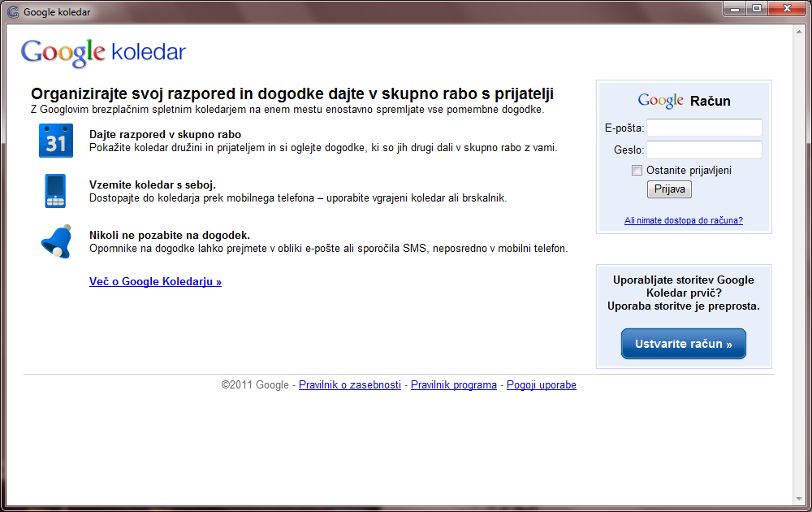Click the ©2011 Google footer text

click(x=255, y=385)
